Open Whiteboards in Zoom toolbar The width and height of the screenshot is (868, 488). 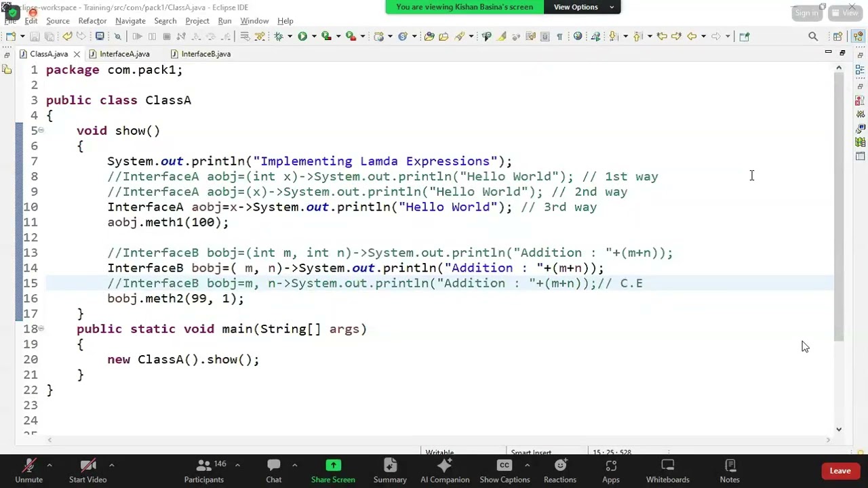pos(668,470)
